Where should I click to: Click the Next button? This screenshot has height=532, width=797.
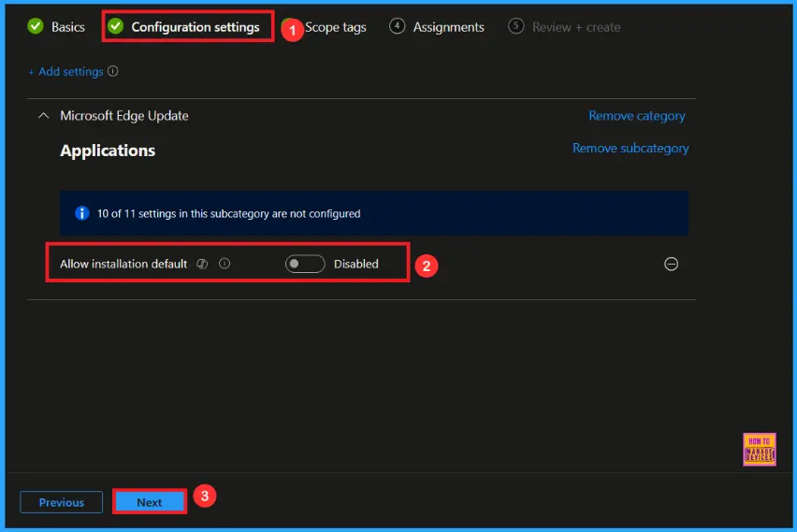coord(150,502)
